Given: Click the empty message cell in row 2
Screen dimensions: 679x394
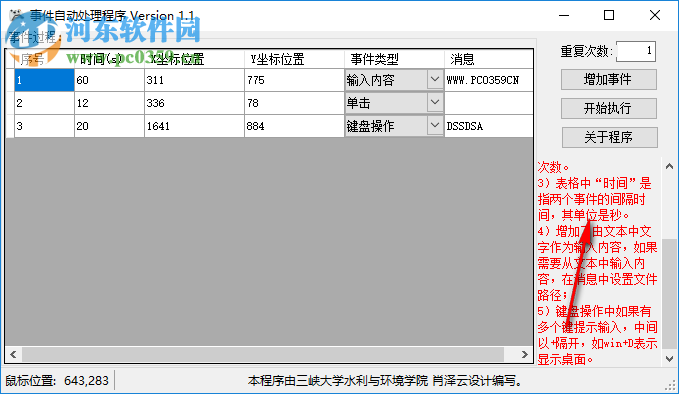Looking at the screenshot, I should click(488, 103).
